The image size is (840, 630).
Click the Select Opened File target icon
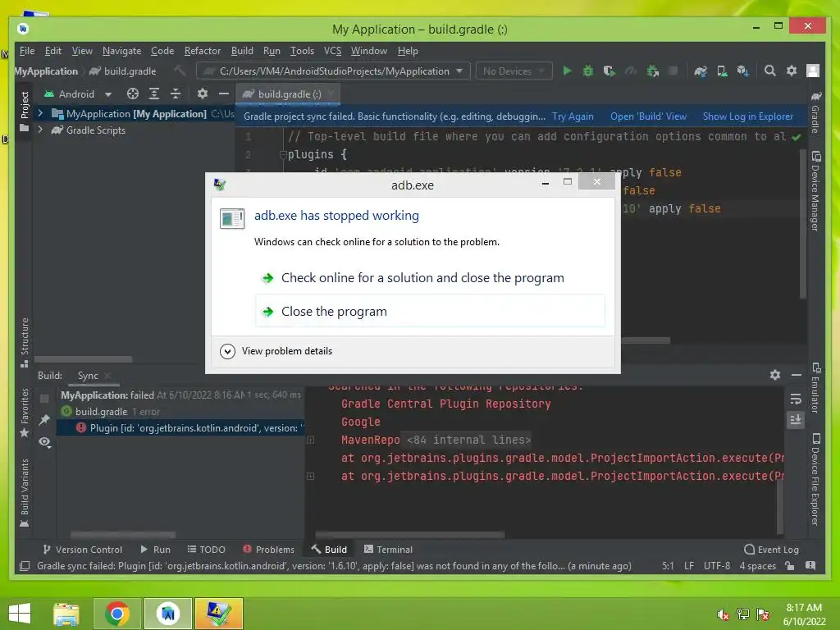tap(133, 94)
